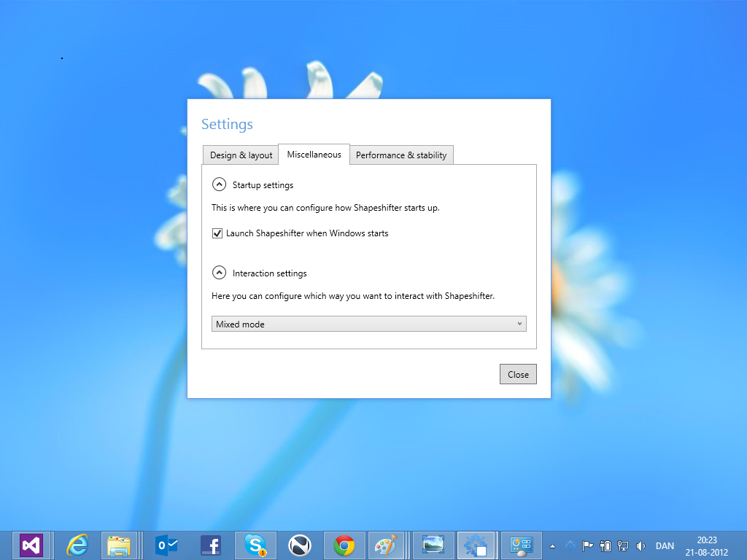The height and width of the screenshot is (560, 747).
Task: Open the Paint palette taskbar icon
Action: pyautogui.click(x=386, y=545)
